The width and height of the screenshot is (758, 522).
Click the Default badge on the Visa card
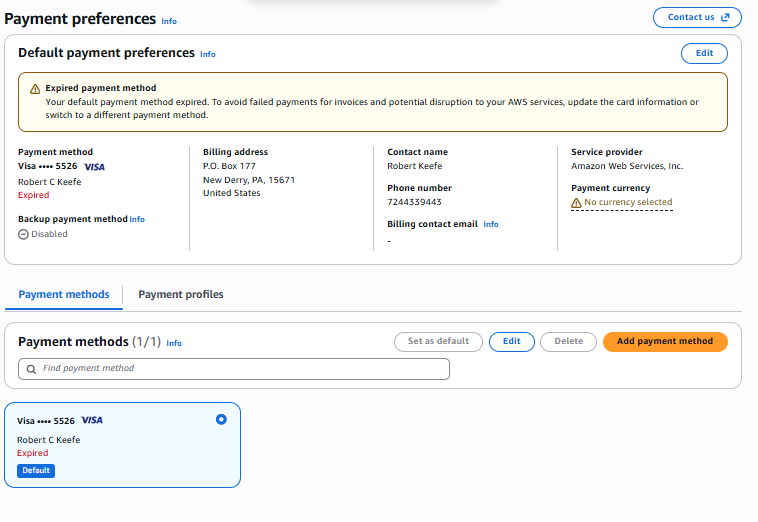(x=36, y=471)
